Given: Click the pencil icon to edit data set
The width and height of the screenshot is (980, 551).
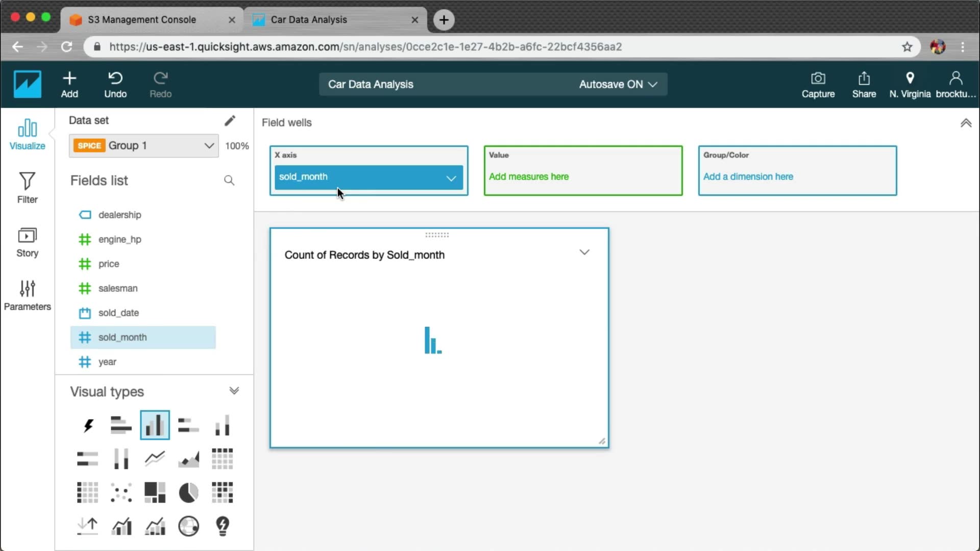Looking at the screenshot, I should tap(230, 120).
